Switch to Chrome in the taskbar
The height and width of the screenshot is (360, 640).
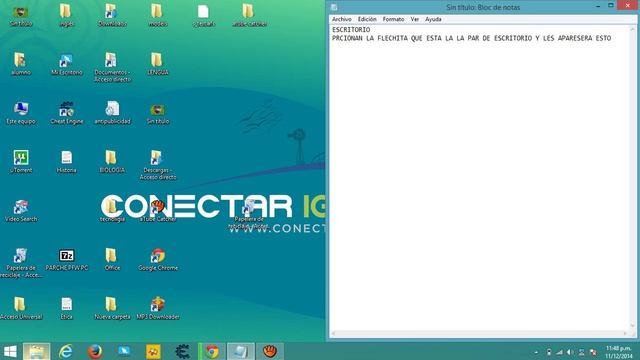click(211, 351)
